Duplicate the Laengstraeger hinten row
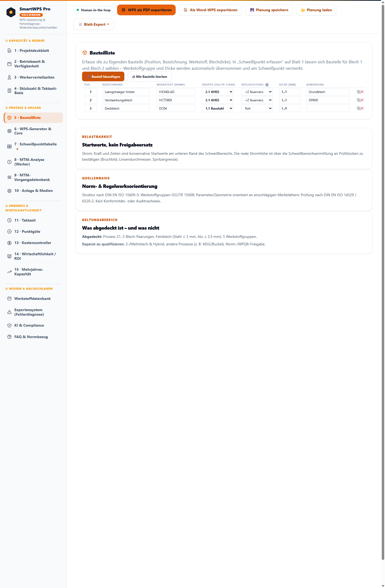 (x=359, y=92)
